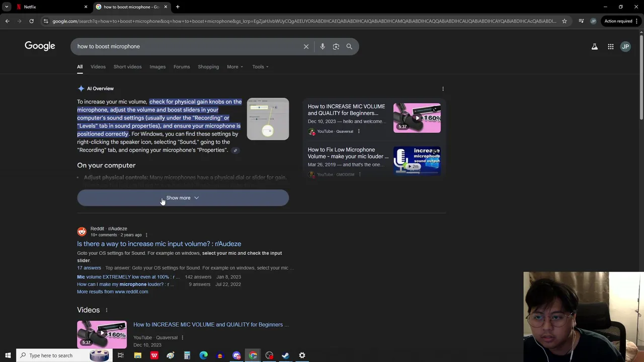
Task: Switch to Short videos tab
Action: click(127, 67)
